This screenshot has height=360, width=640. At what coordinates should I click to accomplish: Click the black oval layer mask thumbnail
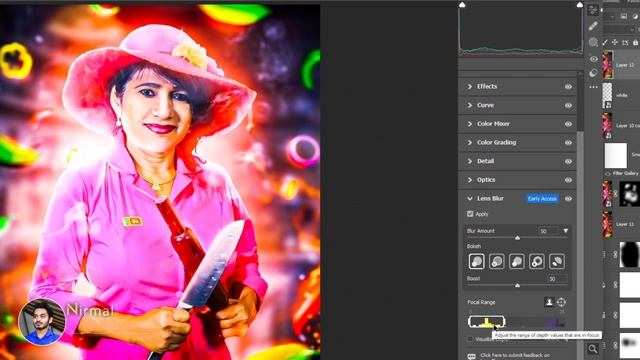630,254
